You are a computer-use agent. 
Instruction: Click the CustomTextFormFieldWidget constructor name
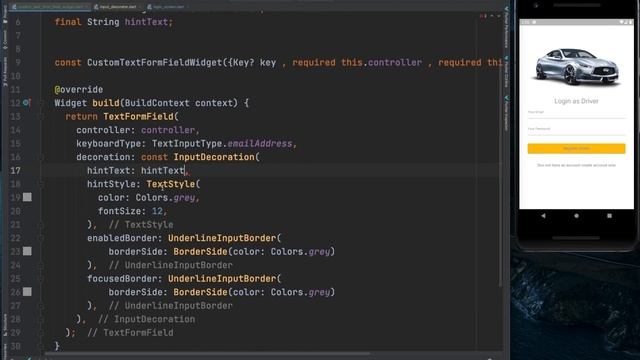(155, 63)
